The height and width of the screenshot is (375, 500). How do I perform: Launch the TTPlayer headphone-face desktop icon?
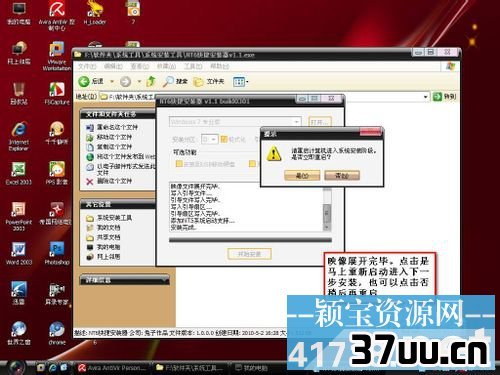[x=57, y=133]
